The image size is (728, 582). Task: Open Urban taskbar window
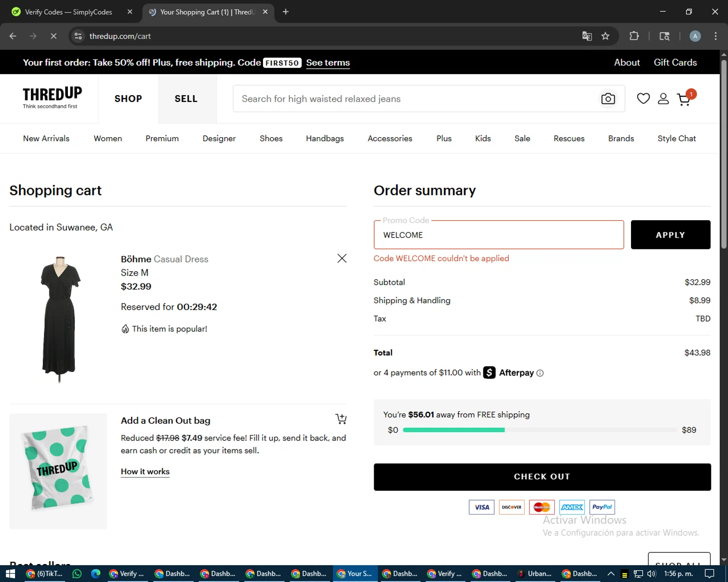[534, 574]
